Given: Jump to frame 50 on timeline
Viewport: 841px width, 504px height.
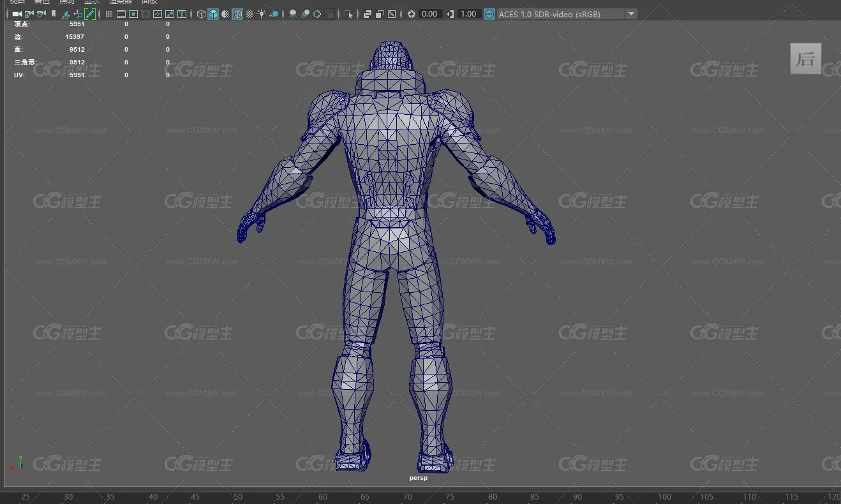Looking at the screenshot, I should click(237, 497).
